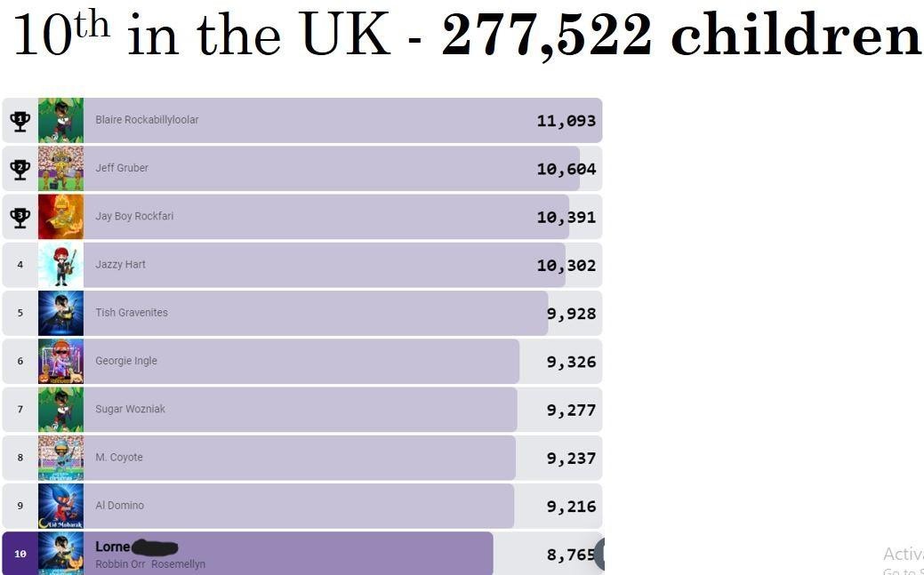Click the Blaire Rockabillyloolar name

pos(147,120)
